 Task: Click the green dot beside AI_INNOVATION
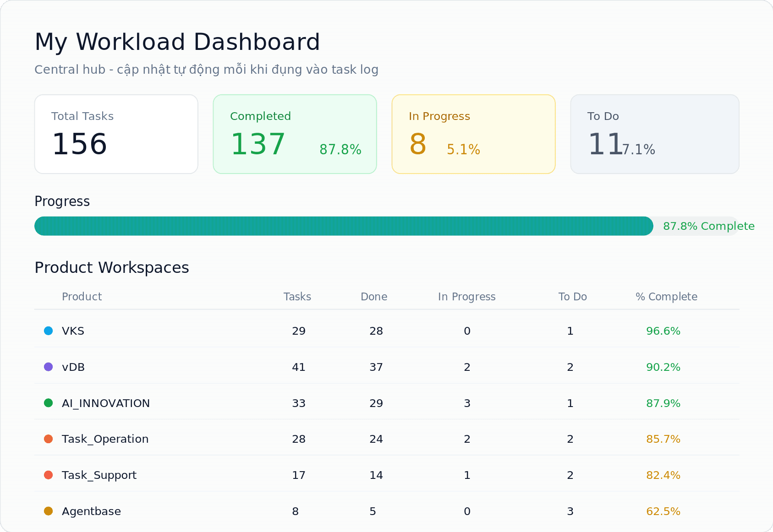(48, 403)
